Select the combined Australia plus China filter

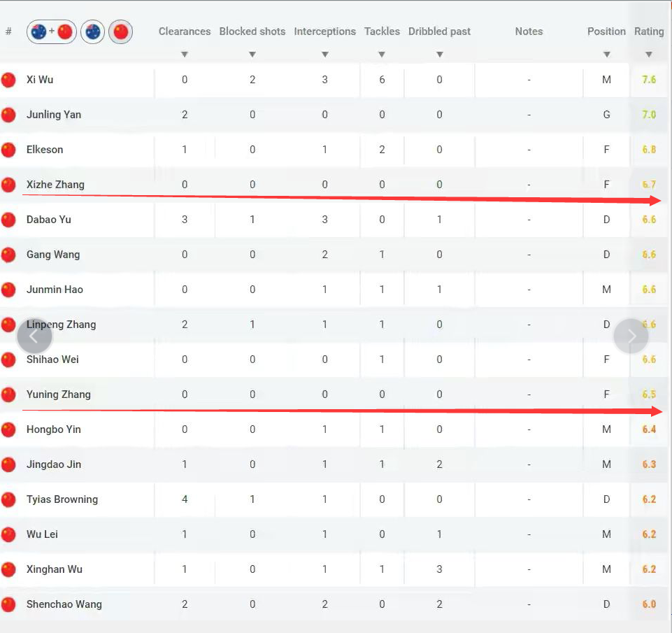pos(52,31)
